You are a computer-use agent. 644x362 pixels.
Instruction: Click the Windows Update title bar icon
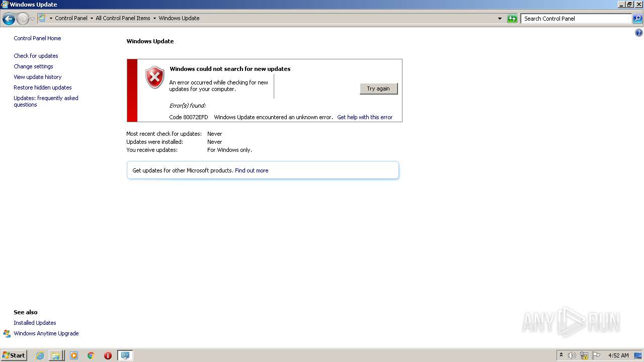coord(5,4)
